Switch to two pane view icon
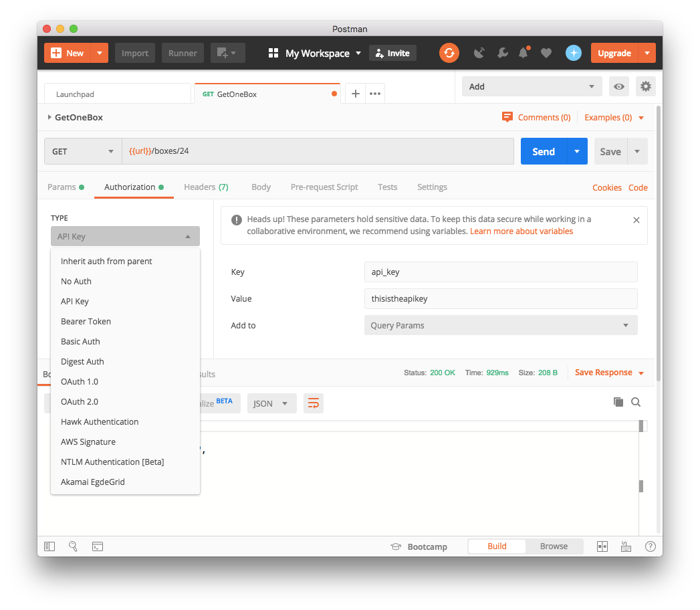 tap(602, 546)
